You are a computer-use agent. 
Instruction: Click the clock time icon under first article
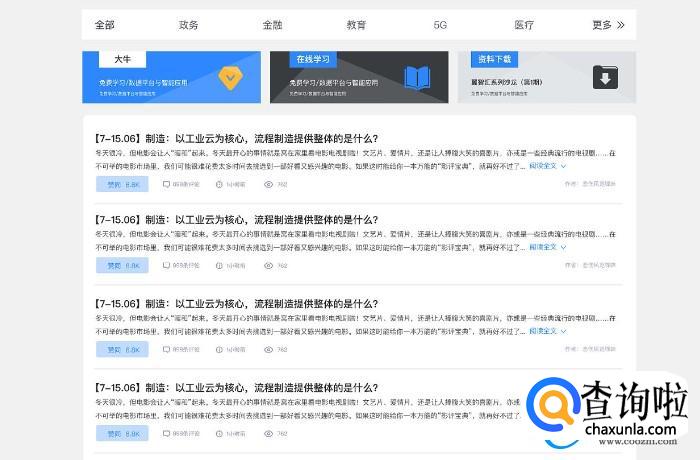coord(219,184)
